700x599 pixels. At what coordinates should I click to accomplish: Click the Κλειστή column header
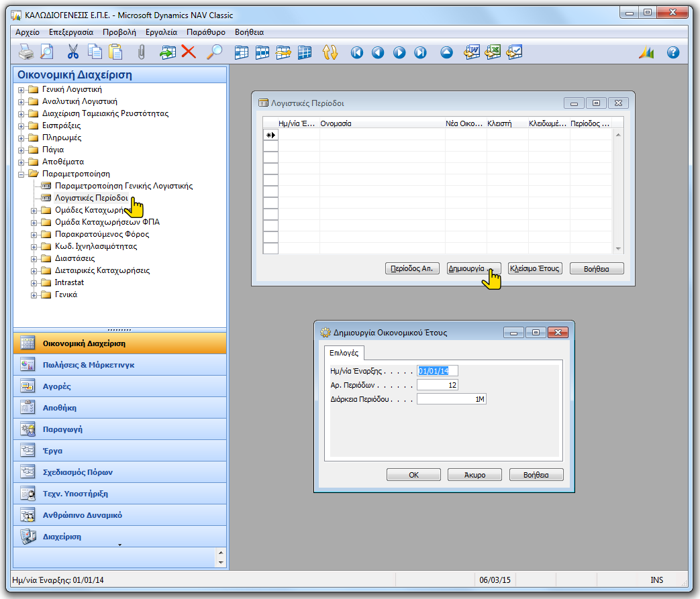pos(507,123)
